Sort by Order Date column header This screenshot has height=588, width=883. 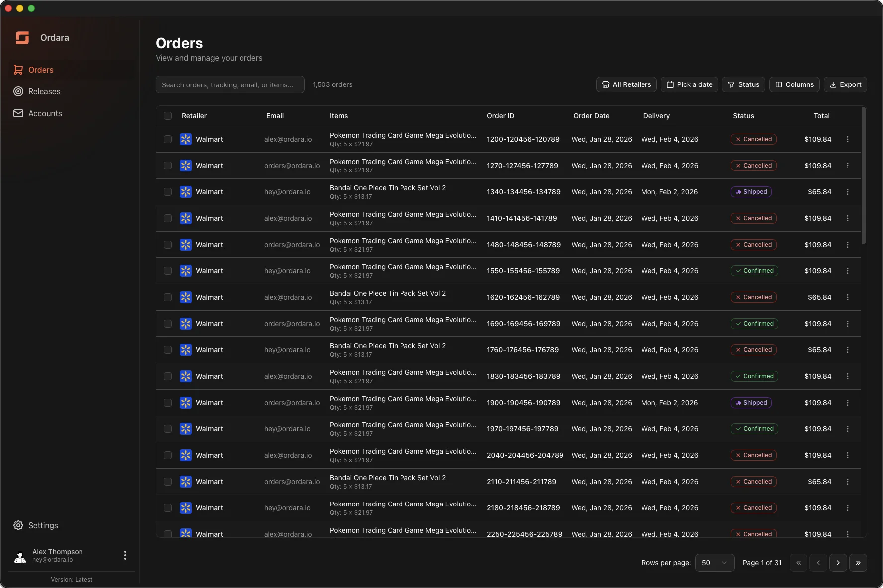(591, 116)
